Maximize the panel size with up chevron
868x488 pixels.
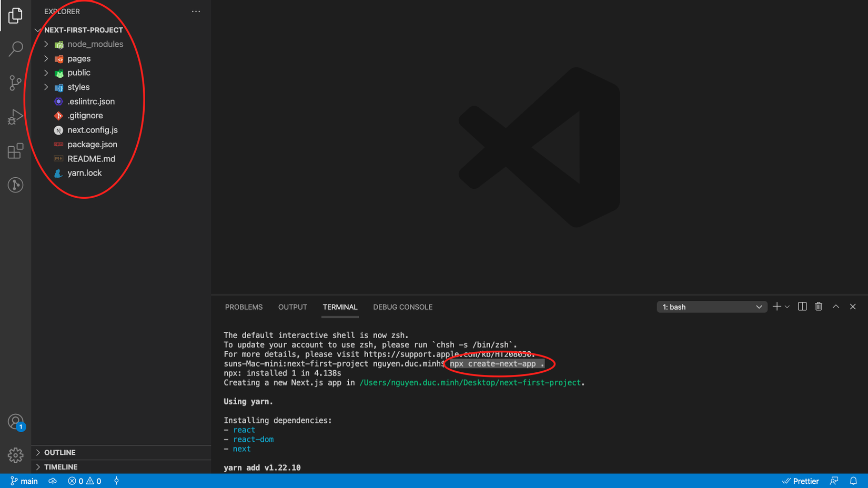pyautogui.click(x=836, y=307)
